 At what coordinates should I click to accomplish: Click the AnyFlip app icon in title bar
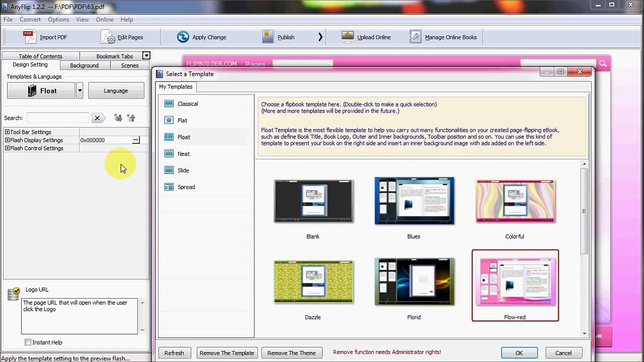[5, 7]
